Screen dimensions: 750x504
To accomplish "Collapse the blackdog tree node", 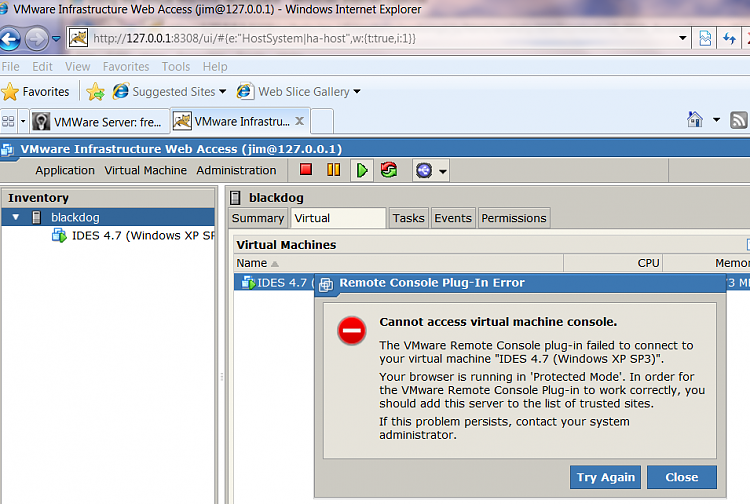I will [16, 217].
